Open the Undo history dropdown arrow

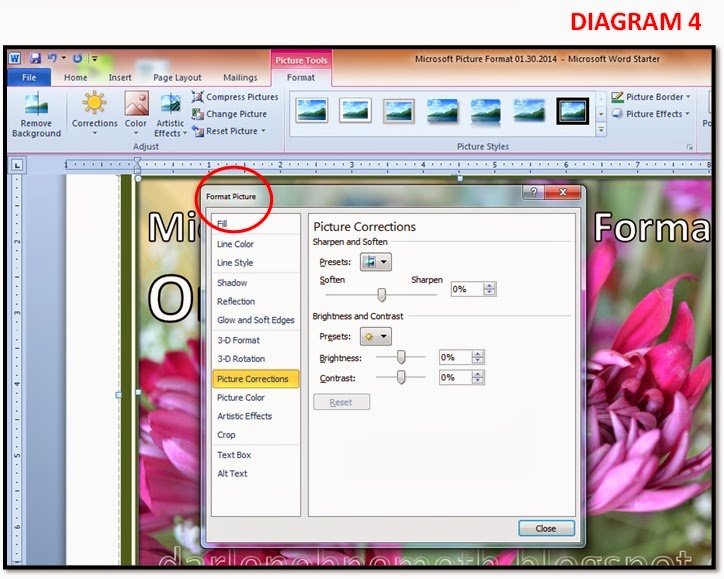click(64, 58)
